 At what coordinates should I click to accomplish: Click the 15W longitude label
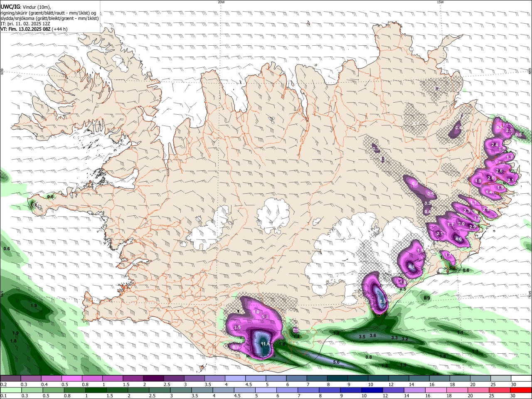pos(440,2)
